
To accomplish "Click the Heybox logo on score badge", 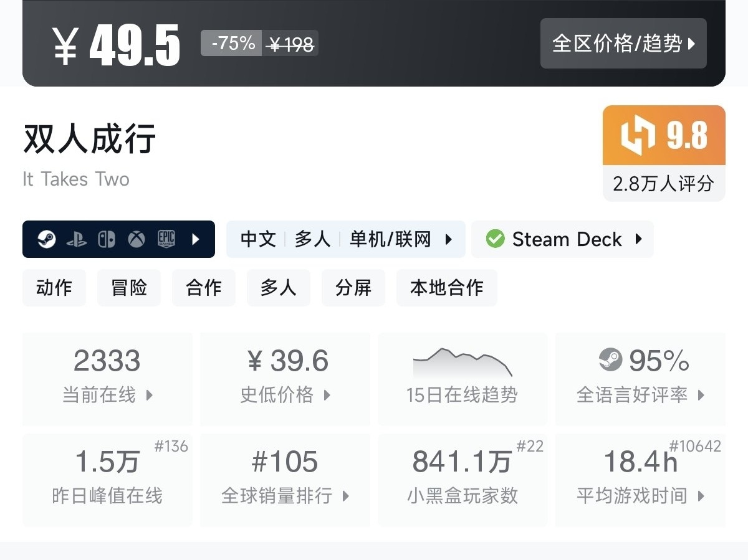I will 638,135.
